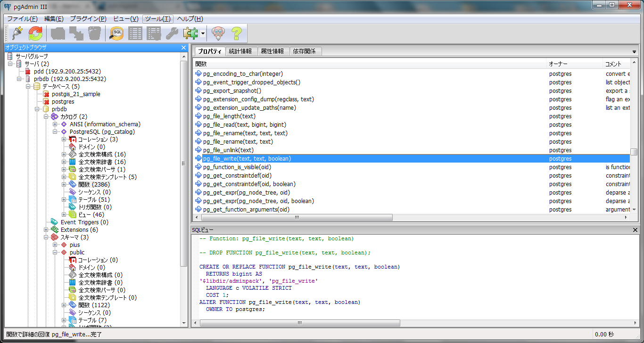This screenshot has height=343, width=644.
Task: Select the postgis_21_sample database
Action: click(75, 94)
